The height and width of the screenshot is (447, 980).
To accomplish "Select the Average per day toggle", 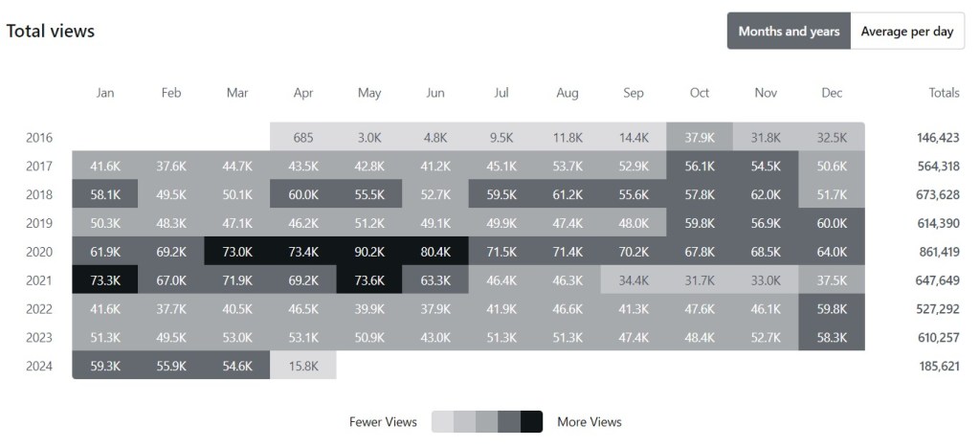I will [906, 32].
